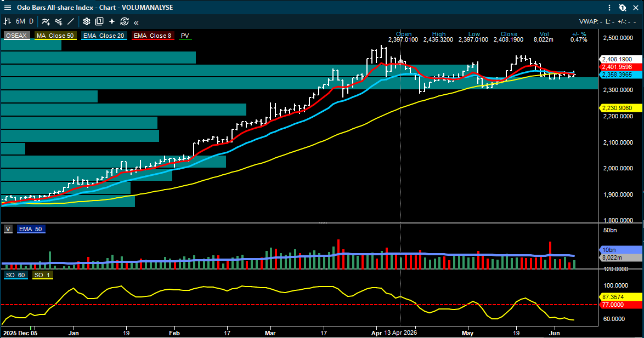Image resolution: width=644 pixels, height=338 pixels.
Task: Open the hamburger menu beside the chart title
Action: coord(7,7)
